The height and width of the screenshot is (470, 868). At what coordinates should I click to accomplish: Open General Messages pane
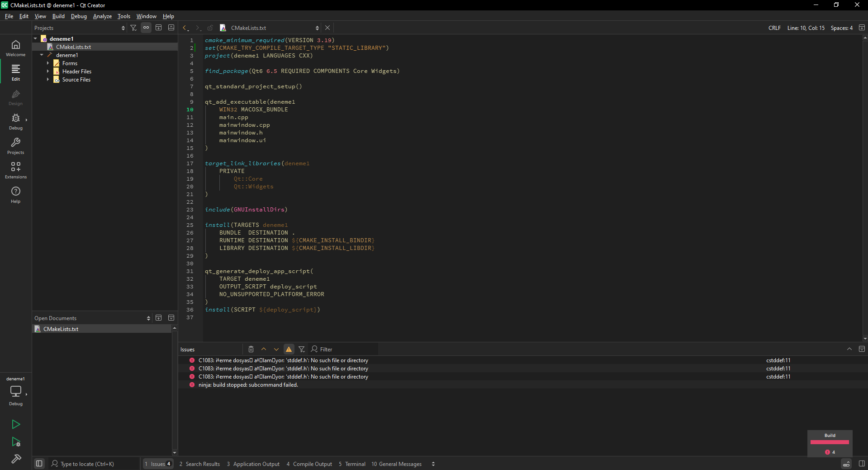(397, 464)
